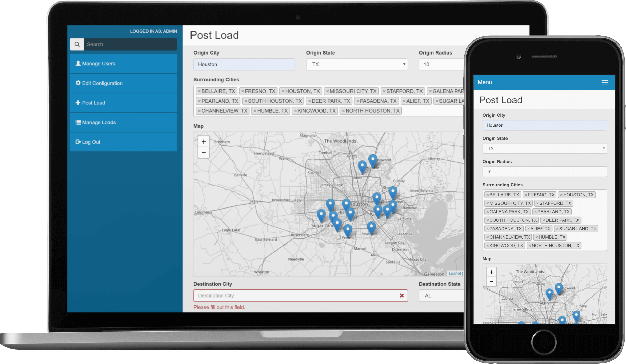The width and height of the screenshot is (626, 364).
Task: Zoom in on the phone map
Action: tap(491, 272)
